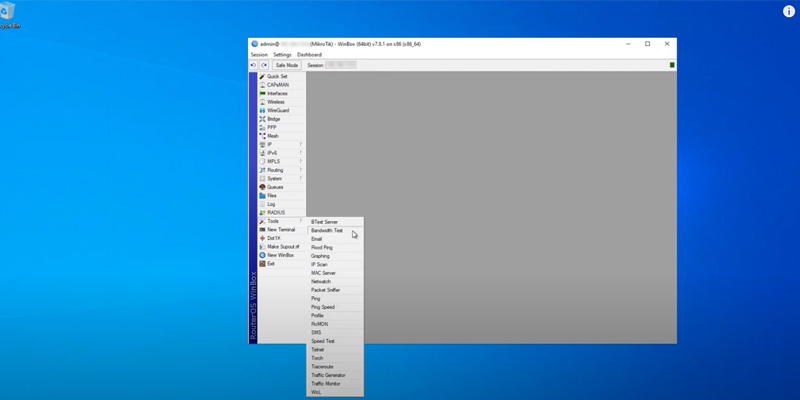Open Queues via its icon
This screenshot has width=800, height=400.
click(262, 187)
